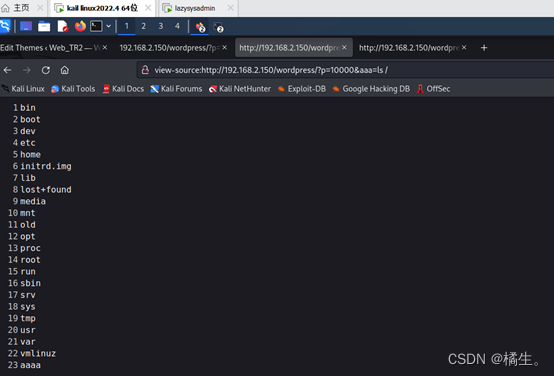Click the 'etc' source line
Image resolution: width=554 pixels, height=376 pixels.
click(28, 143)
